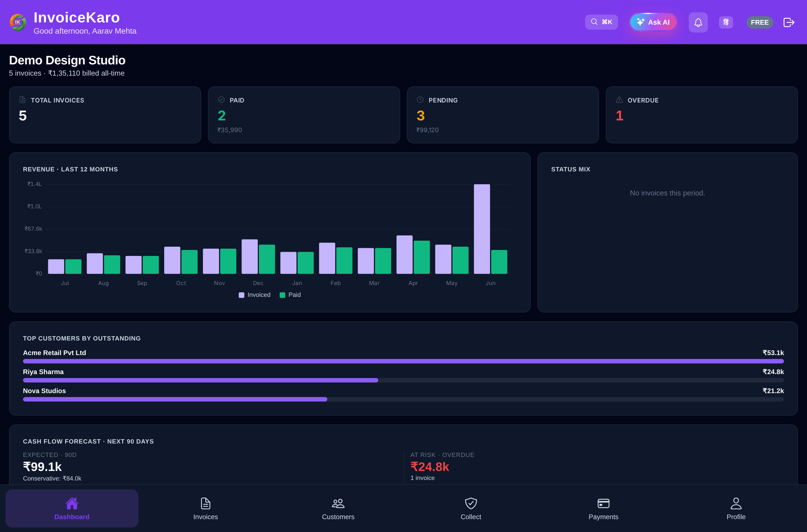Click the Jun month label on chart

tap(490, 283)
